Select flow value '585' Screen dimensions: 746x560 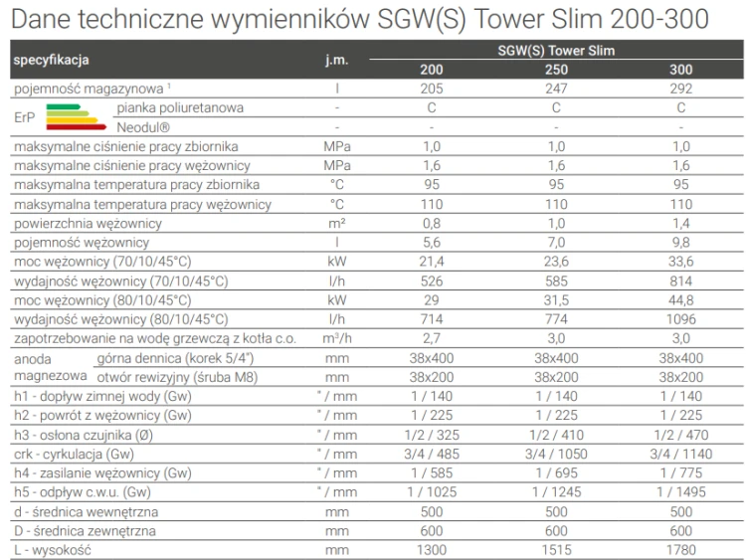556,281
